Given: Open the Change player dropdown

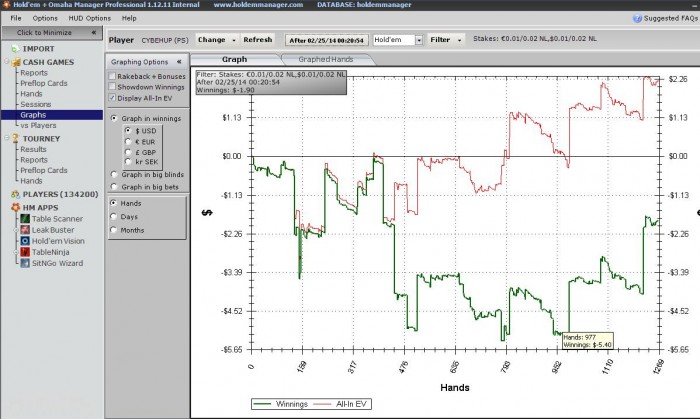Looking at the screenshot, I should pos(217,40).
